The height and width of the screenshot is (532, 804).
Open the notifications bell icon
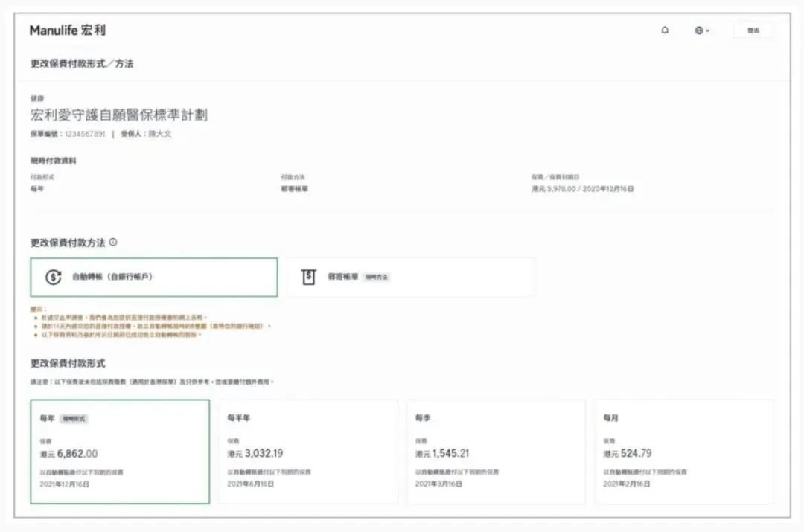(x=665, y=31)
